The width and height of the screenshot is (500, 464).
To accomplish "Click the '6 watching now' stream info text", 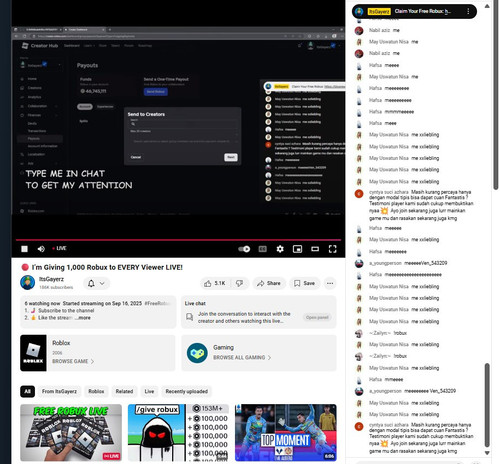I will 42,303.
